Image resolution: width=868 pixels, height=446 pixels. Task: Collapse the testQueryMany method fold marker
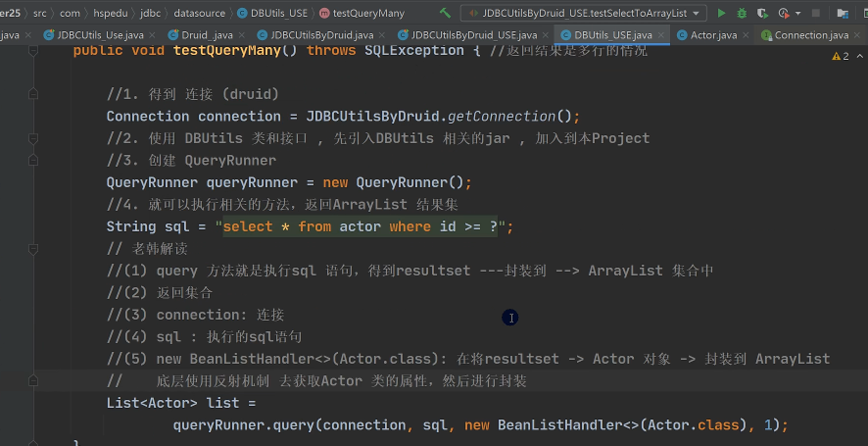point(33,50)
